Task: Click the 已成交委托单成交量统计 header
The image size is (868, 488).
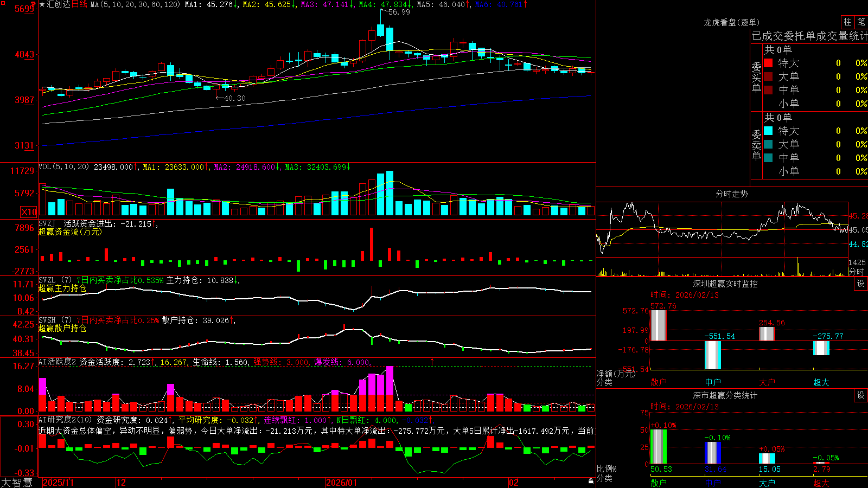Action: point(809,36)
